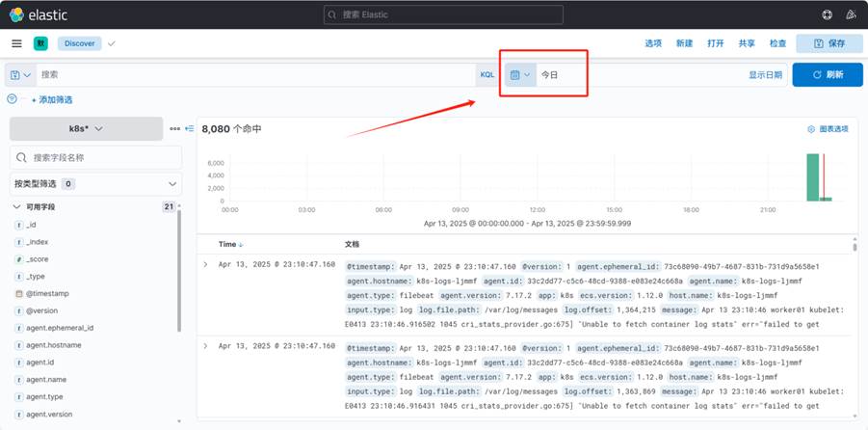This screenshot has height=430, width=868.
Task: Click the tall green histogram bar
Action: tap(812, 177)
